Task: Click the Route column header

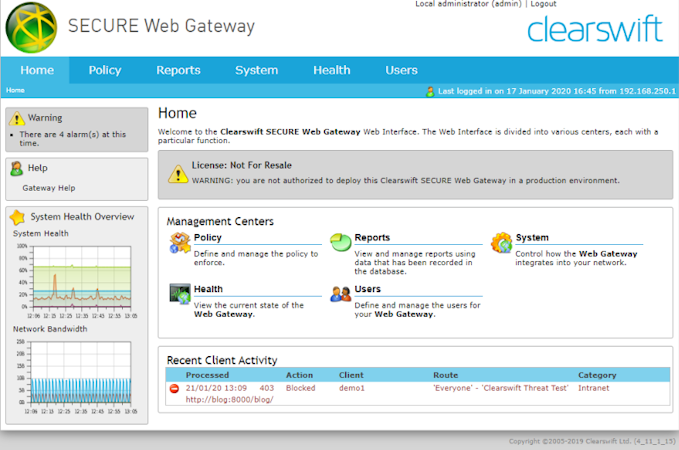Action: 446,375
